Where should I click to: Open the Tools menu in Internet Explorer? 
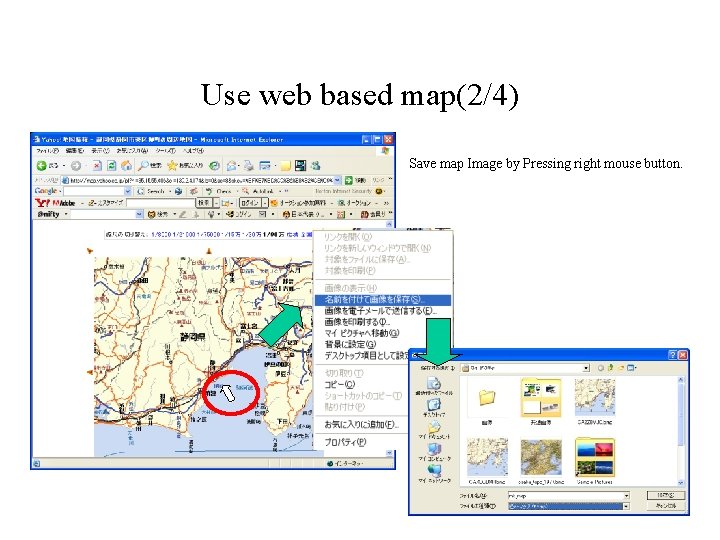pos(166,150)
